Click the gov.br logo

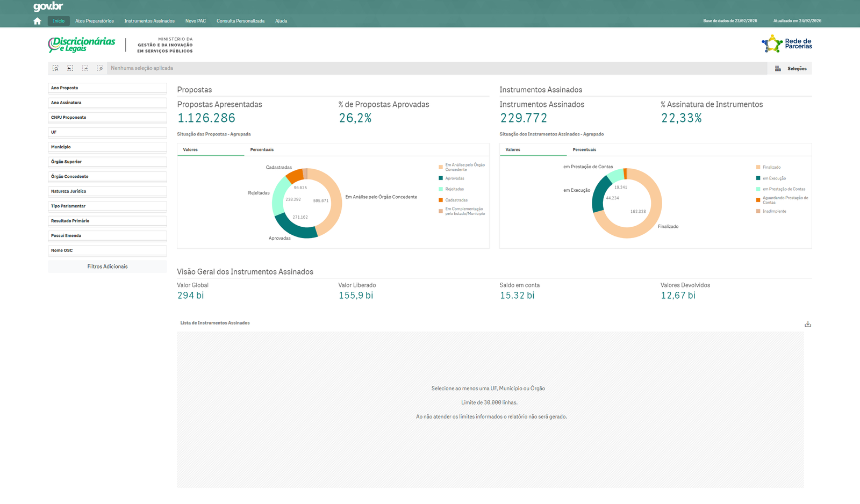point(48,6)
